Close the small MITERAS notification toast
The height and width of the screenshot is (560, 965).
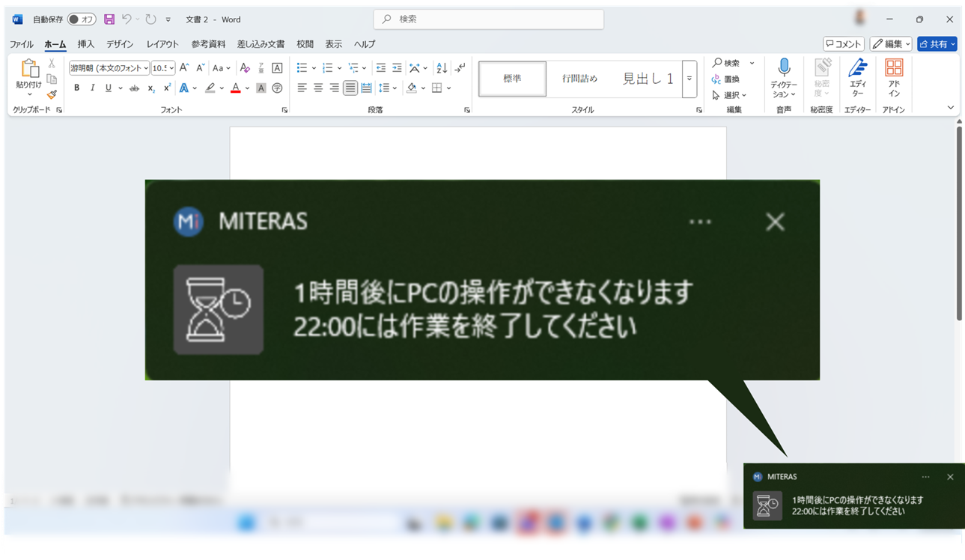coord(950,477)
